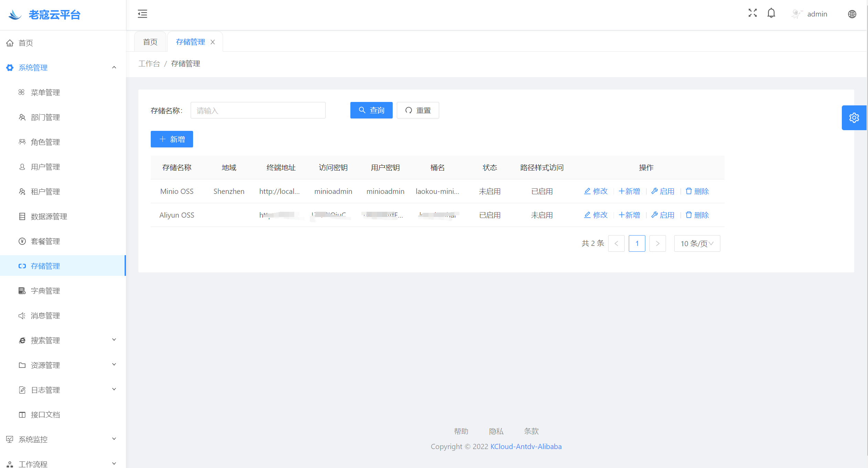This screenshot has height=468, width=868.
Task: Focus the 存储名称 input field
Action: (258, 111)
